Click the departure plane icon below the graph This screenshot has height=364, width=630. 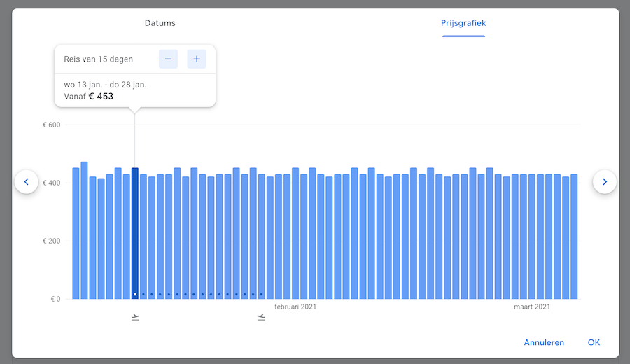(135, 317)
